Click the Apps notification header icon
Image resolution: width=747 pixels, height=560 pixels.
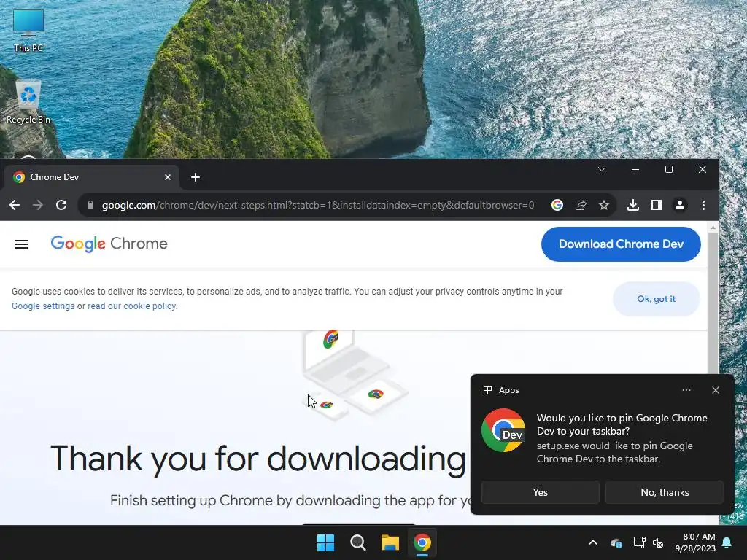pos(487,391)
